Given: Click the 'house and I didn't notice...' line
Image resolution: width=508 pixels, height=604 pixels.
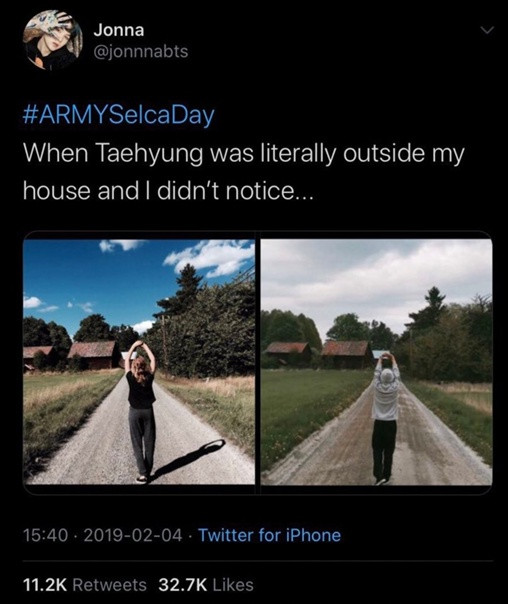Looking at the screenshot, I should tap(168, 191).
